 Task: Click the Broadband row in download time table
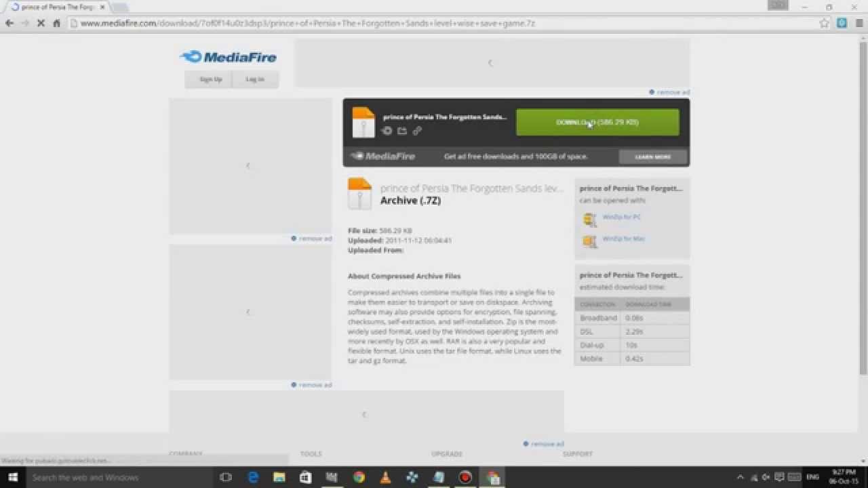click(632, 318)
